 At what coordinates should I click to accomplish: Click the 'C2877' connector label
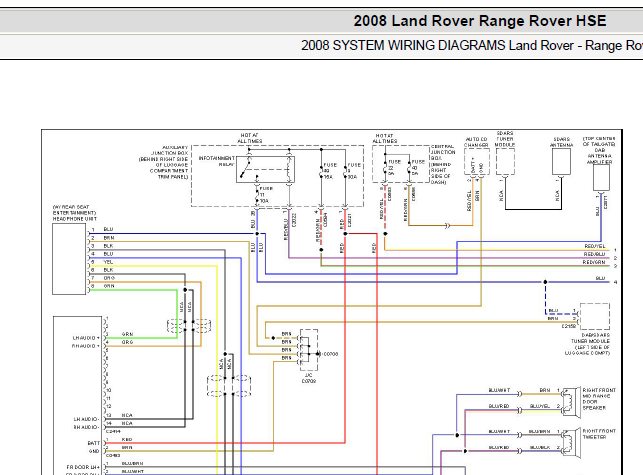(606, 203)
